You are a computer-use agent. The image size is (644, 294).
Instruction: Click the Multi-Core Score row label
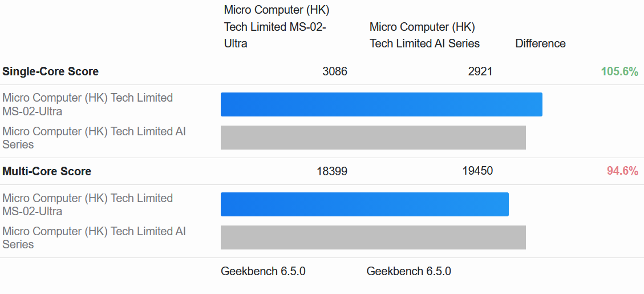(x=47, y=171)
